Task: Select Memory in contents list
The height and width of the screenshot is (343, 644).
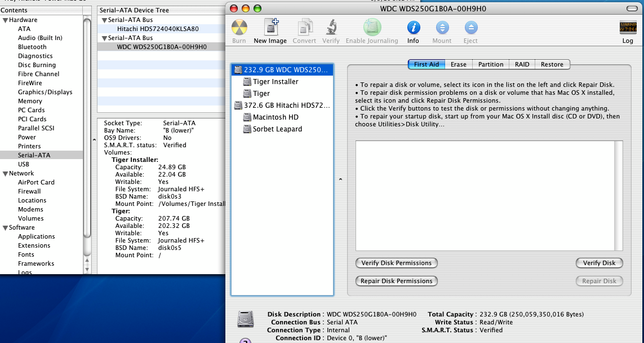Action: point(30,101)
